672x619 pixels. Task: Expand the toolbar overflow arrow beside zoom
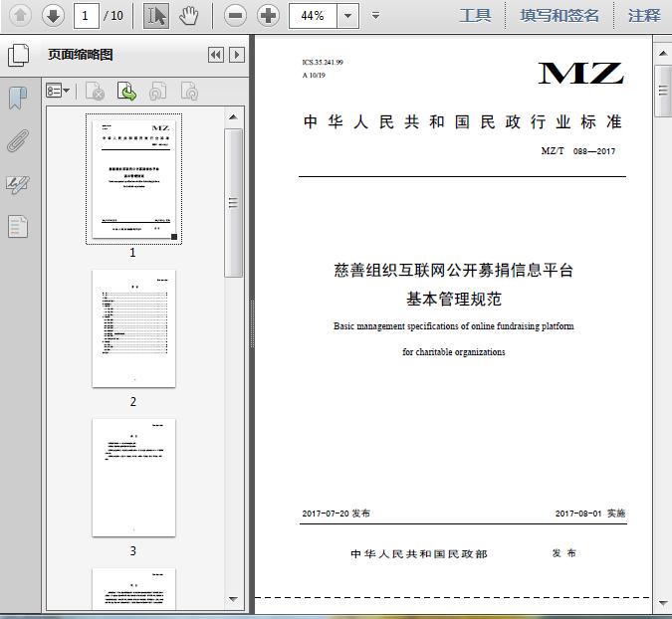[375, 15]
